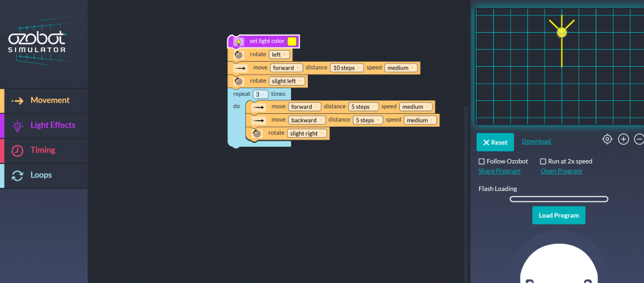Open the Light Effects block category
The image size is (644, 283).
[x=44, y=125]
